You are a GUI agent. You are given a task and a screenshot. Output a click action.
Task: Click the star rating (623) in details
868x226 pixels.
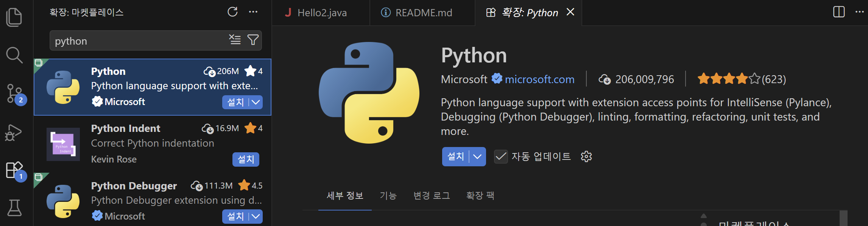tap(742, 79)
